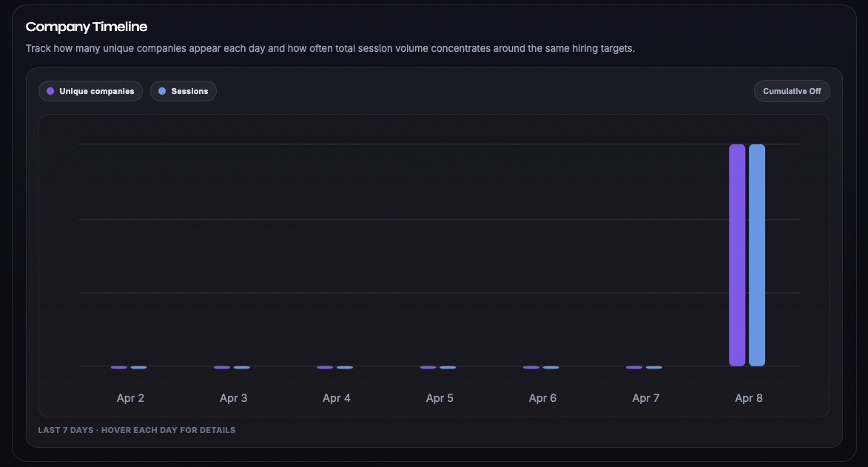Image resolution: width=868 pixels, height=467 pixels.
Task: Toggle the Sessions series visibility
Action: click(184, 90)
